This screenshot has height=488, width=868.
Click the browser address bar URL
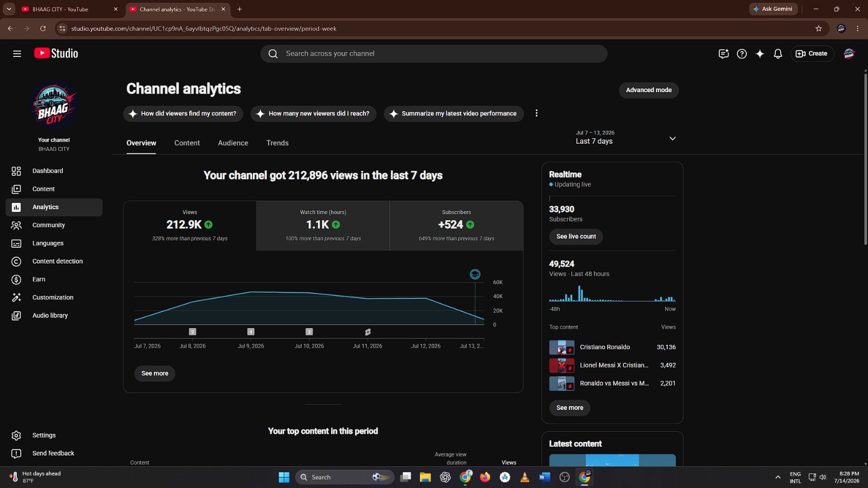pyautogui.click(x=203, y=29)
